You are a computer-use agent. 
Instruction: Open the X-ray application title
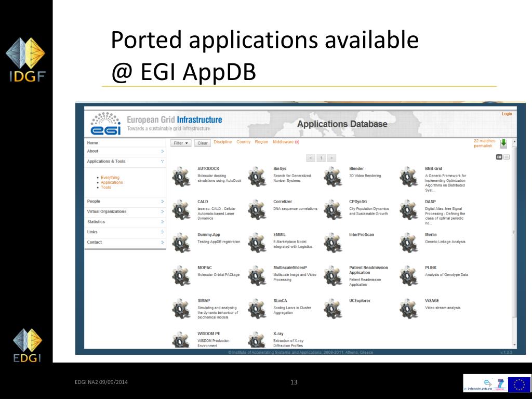pos(278,334)
